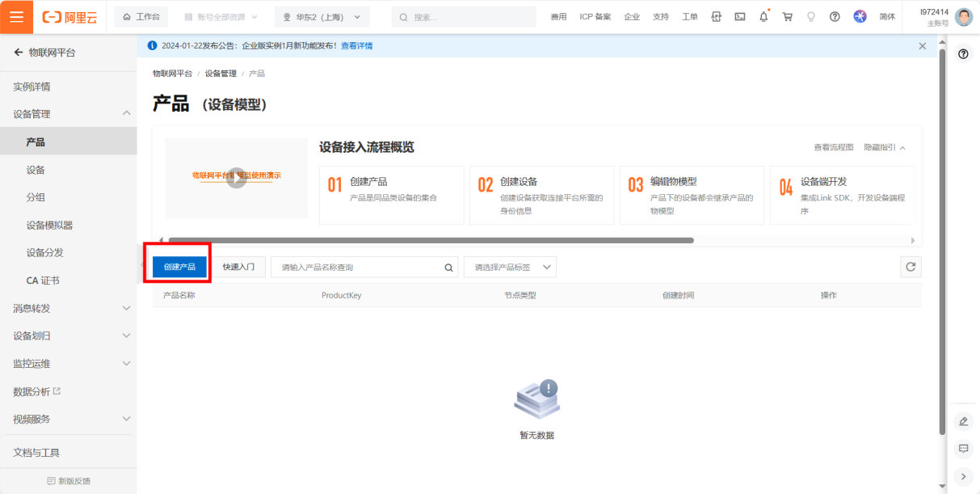The height and width of the screenshot is (494, 980).
Task: Click the 查看详情 announcement link
Action: 356,46
